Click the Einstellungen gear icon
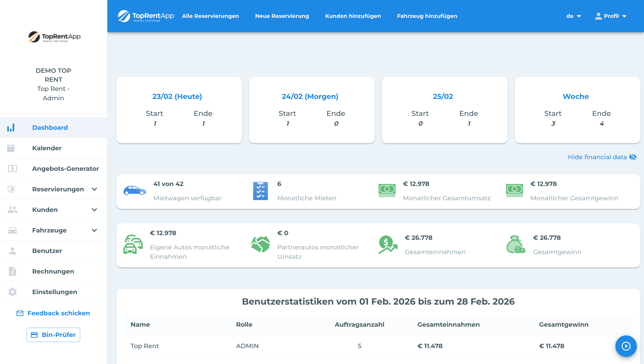Image resolution: width=644 pixels, height=364 pixels. [12, 292]
